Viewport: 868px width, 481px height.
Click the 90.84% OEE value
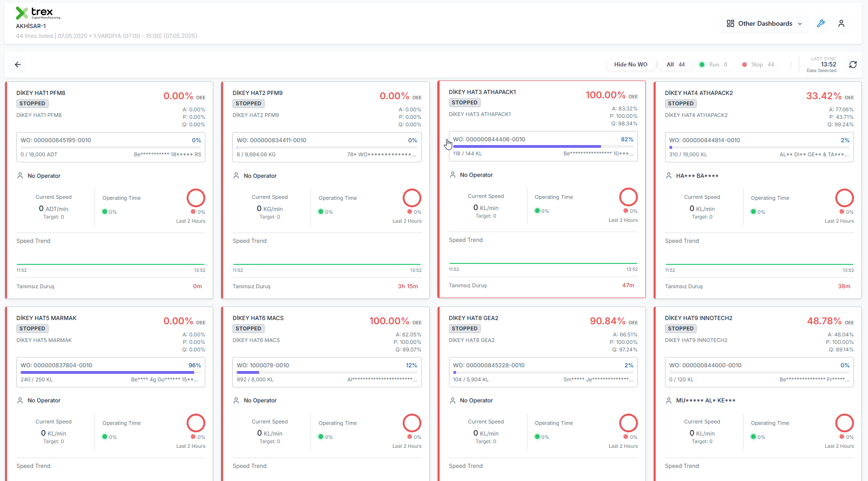point(608,321)
